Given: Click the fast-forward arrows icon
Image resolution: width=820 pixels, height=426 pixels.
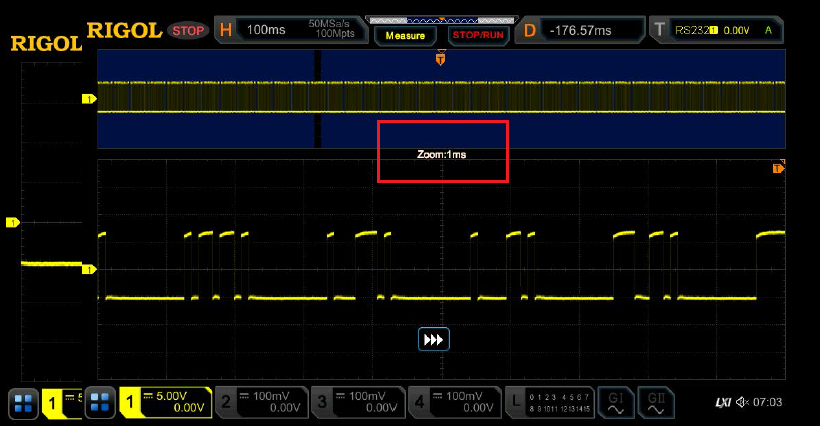Looking at the screenshot, I should click(x=434, y=340).
